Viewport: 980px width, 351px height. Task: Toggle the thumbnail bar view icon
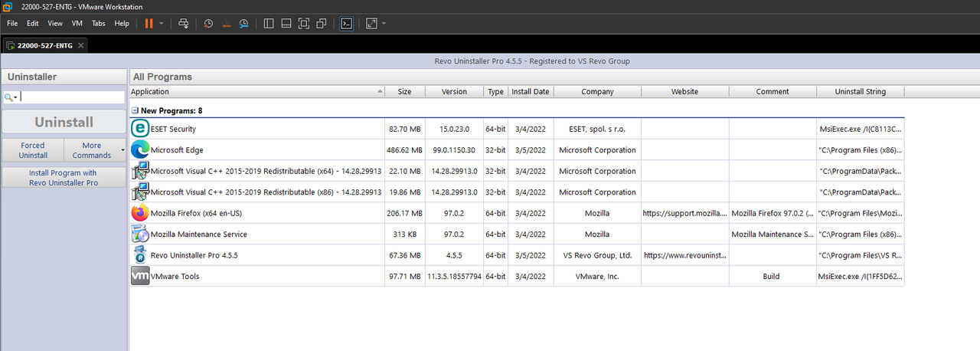[x=286, y=23]
